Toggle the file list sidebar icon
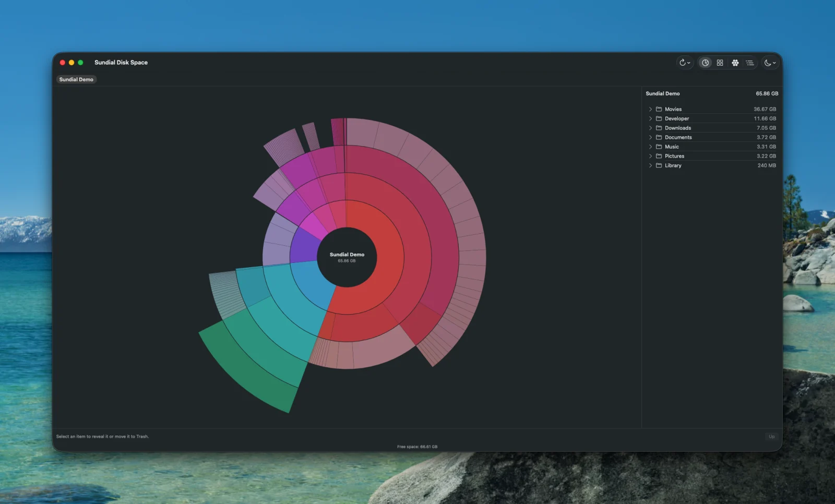 coord(750,63)
